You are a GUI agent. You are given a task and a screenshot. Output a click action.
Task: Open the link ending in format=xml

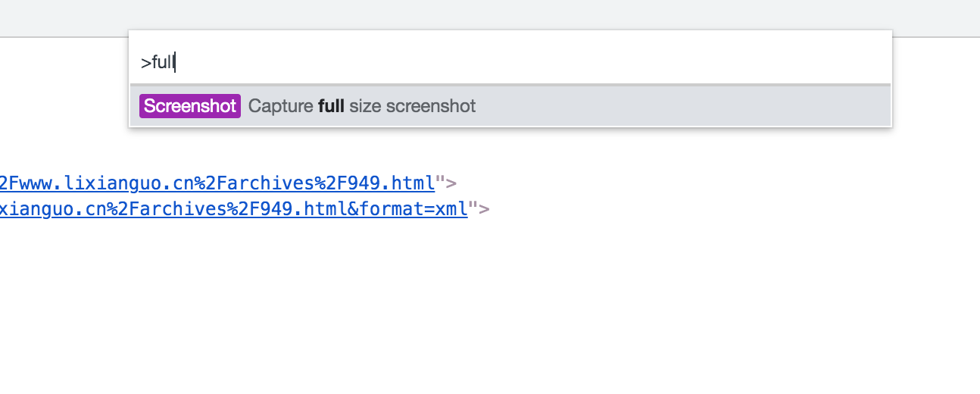click(234, 209)
